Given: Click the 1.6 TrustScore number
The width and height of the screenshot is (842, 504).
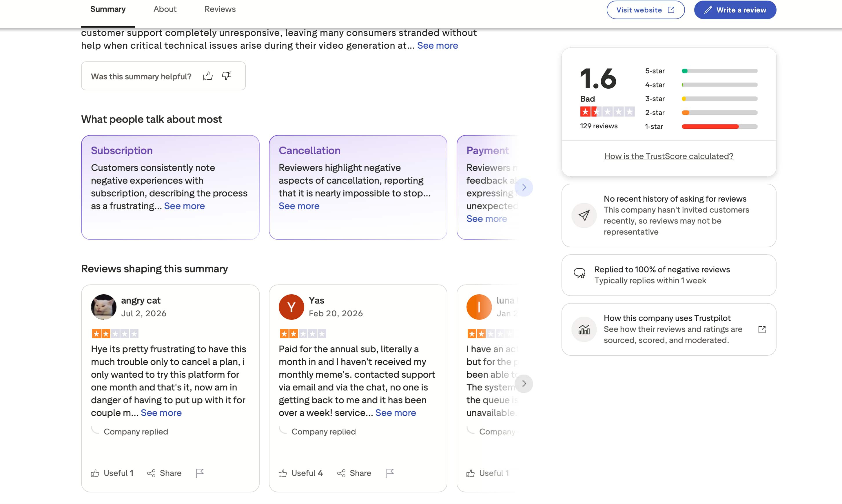Looking at the screenshot, I should pyautogui.click(x=598, y=78).
